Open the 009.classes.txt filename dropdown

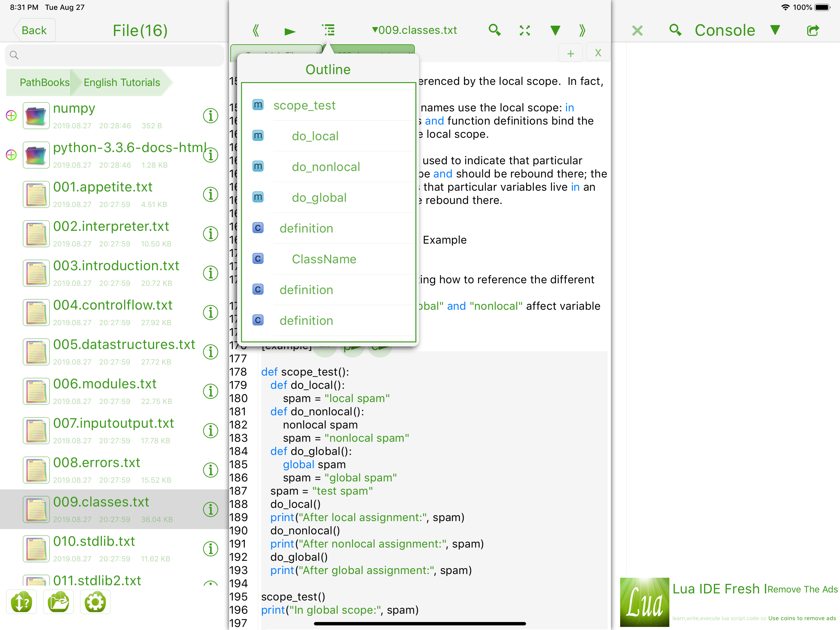pyautogui.click(x=414, y=30)
